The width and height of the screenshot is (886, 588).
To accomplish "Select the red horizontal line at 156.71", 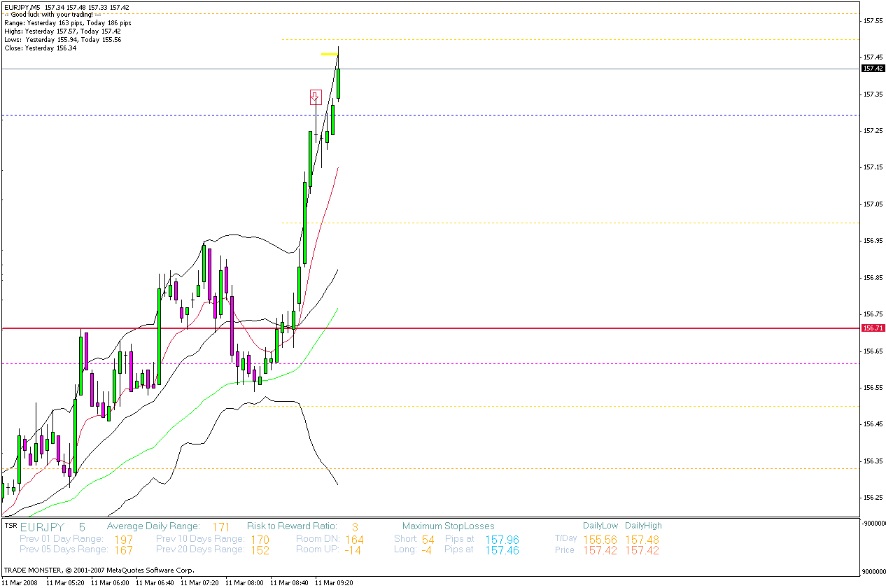I will coord(430,328).
